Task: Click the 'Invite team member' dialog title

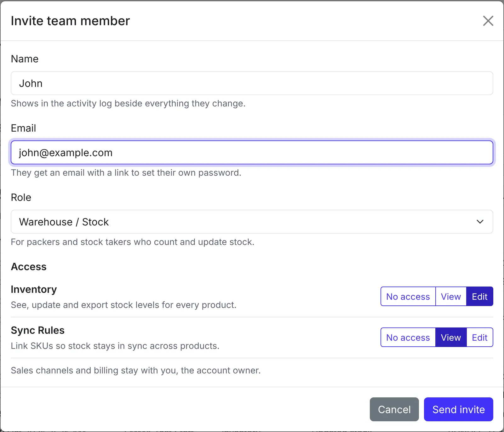Action: click(x=70, y=21)
